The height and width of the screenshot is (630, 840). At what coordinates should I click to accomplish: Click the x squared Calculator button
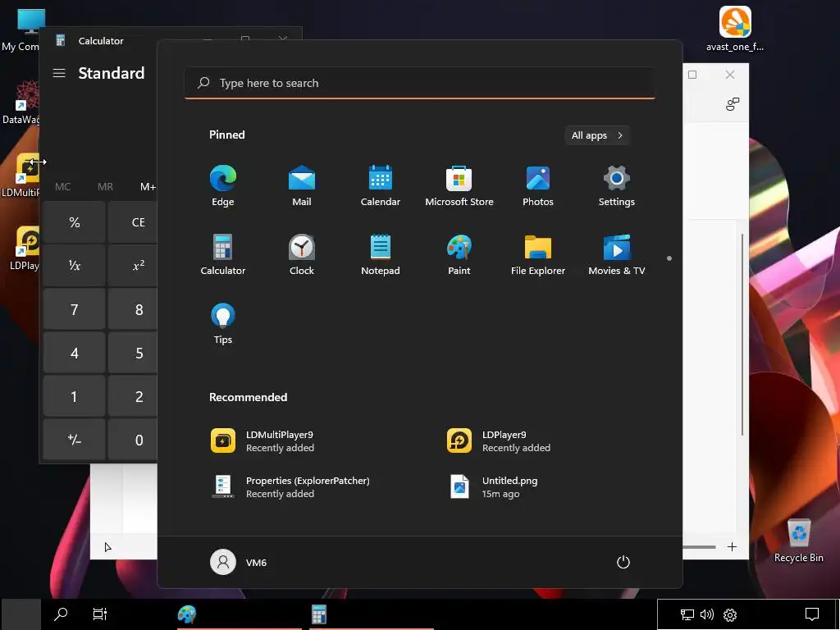[x=132, y=266]
